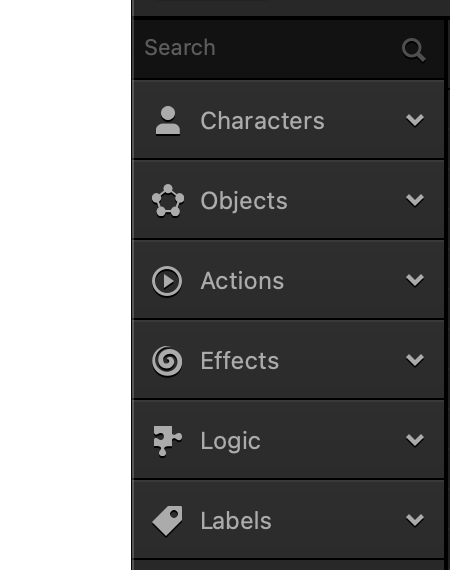This screenshot has width=450, height=570.
Task: Click the Characters person icon
Action: click(168, 120)
